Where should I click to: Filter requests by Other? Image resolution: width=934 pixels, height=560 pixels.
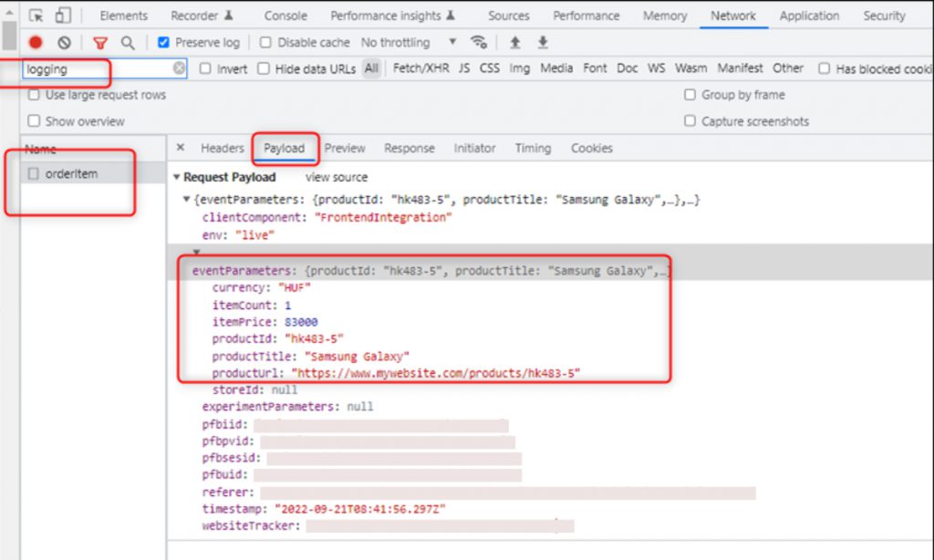point(788,68)
